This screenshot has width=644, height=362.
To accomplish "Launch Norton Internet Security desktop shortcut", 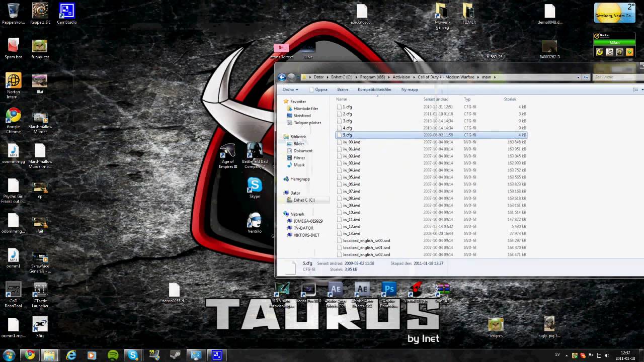I will pyautogui.click(x=14, y=84).
